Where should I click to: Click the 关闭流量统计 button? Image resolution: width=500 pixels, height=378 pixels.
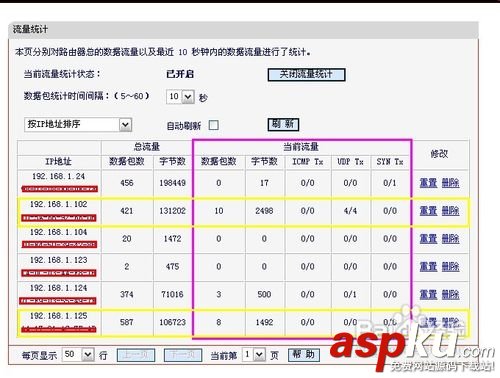[x=306, y=74]
